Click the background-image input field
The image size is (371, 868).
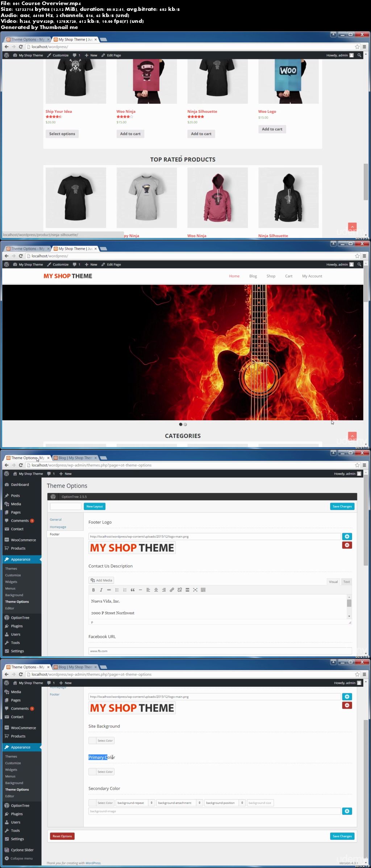pyautogui.click(x=214, y=811)
